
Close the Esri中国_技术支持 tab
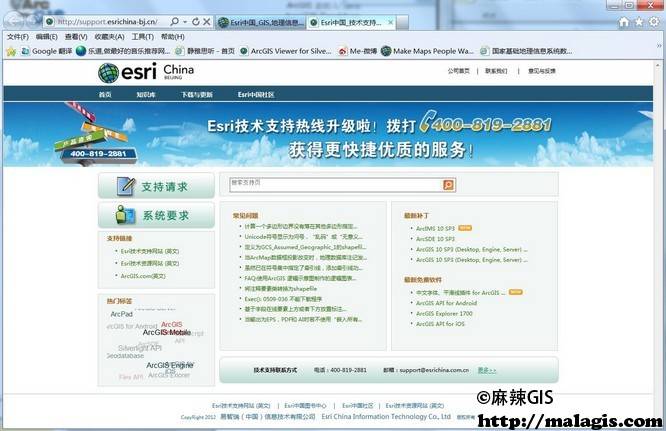click(x=390, y=23)
